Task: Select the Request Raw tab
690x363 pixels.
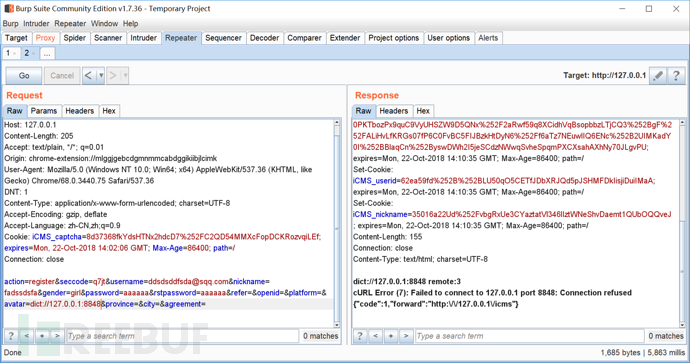Action: [15, 111]
